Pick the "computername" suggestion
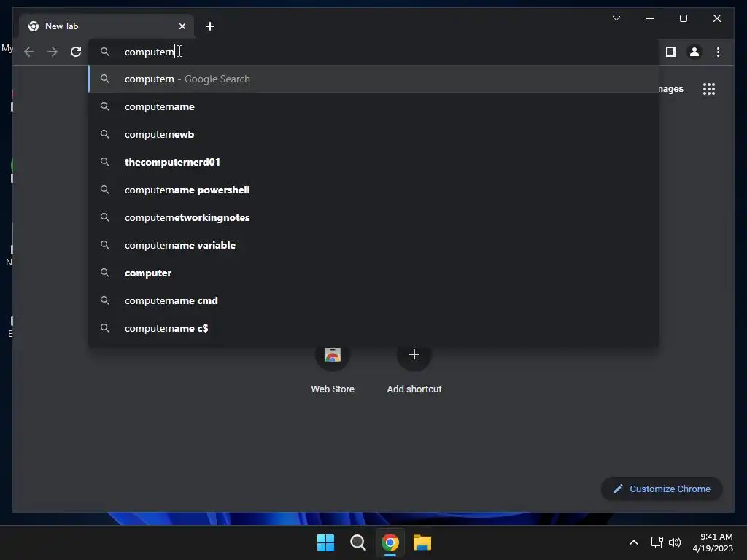 pos(373,106)
